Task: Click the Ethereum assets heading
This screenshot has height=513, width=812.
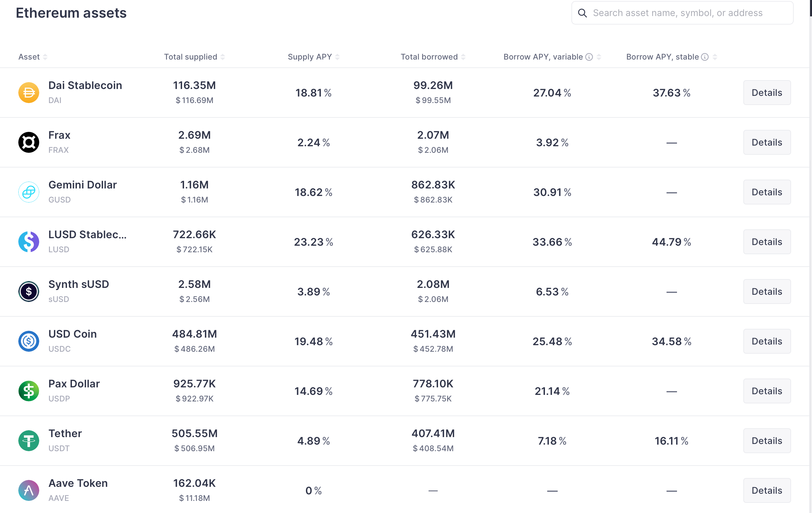Action: pyautogui.click(x=71, y=13)
